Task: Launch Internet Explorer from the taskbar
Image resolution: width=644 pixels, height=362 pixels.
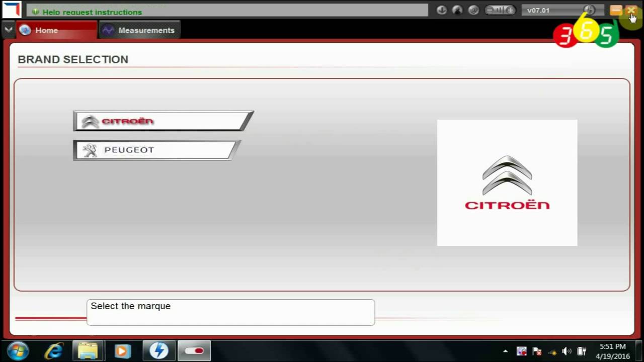Action: click(54, 350)
